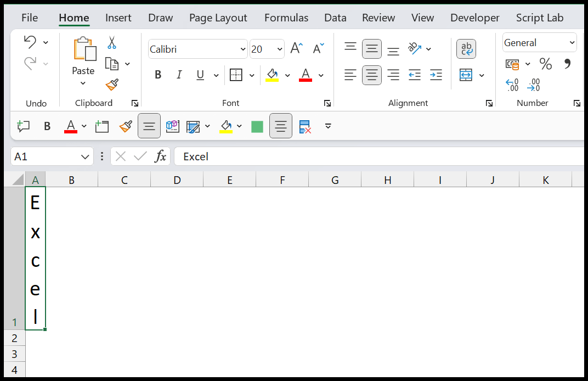Switch to the Formulas ribbon tab
588x381 pixels.
tap(286, 18)
